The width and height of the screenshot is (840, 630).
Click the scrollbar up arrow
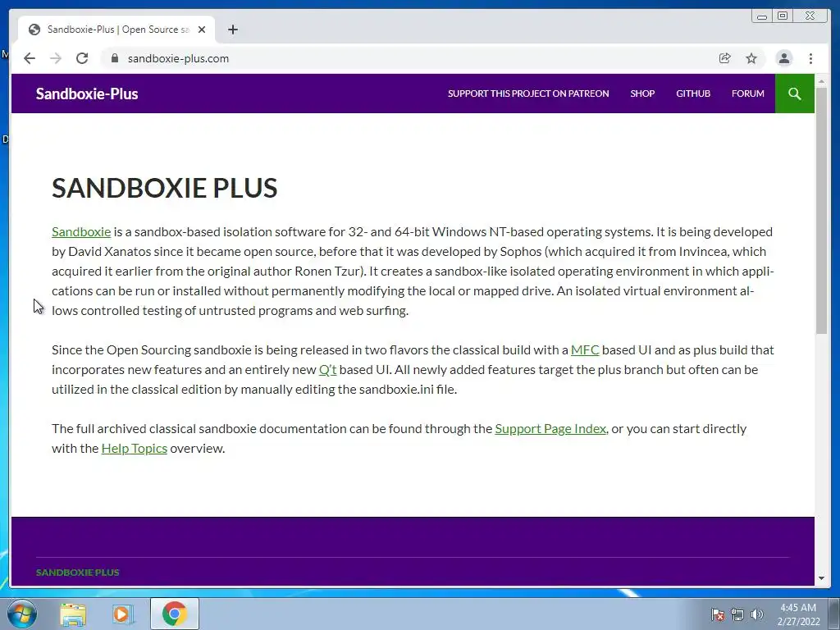tap(821, 81)
